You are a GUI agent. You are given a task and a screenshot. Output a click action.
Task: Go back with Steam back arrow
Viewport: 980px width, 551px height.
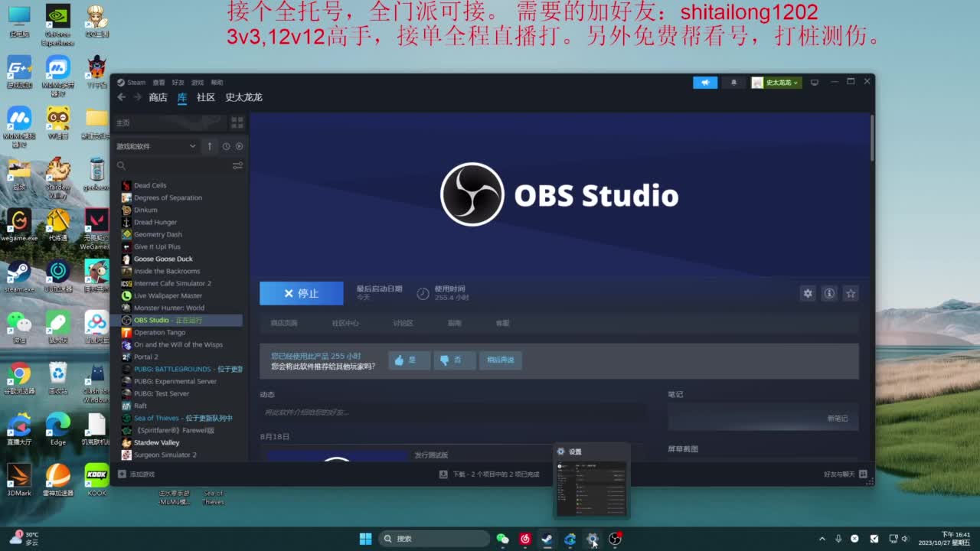[121, 97]
